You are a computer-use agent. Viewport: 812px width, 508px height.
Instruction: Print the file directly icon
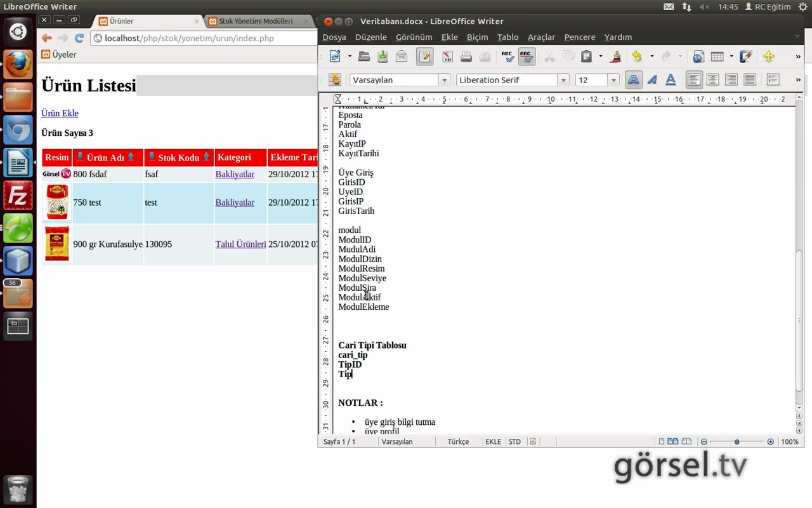(x=466, y=57)
